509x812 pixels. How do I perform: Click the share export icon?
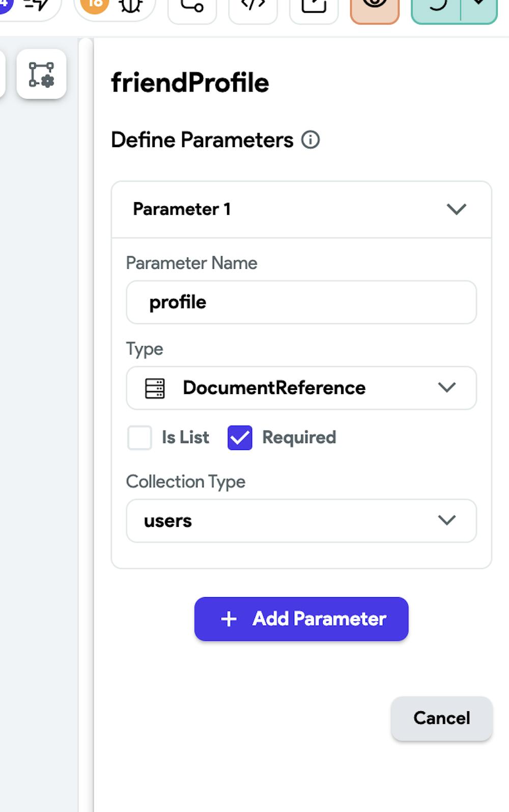coord(314,7)
